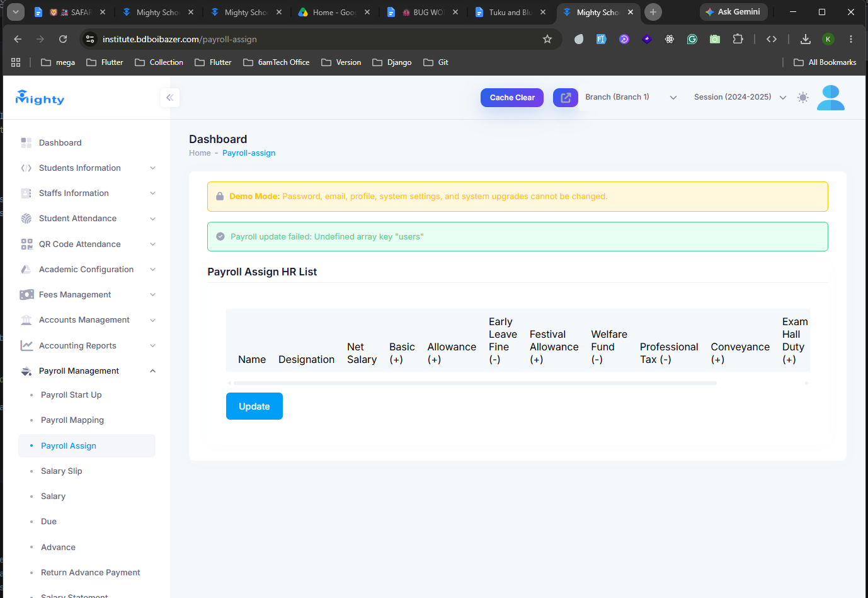Open Chrome downloads icon
868x598 pixels.
805,39
